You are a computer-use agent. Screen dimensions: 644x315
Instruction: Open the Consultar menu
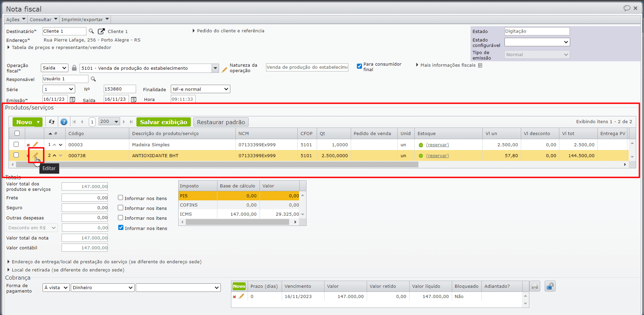point(43,19)
